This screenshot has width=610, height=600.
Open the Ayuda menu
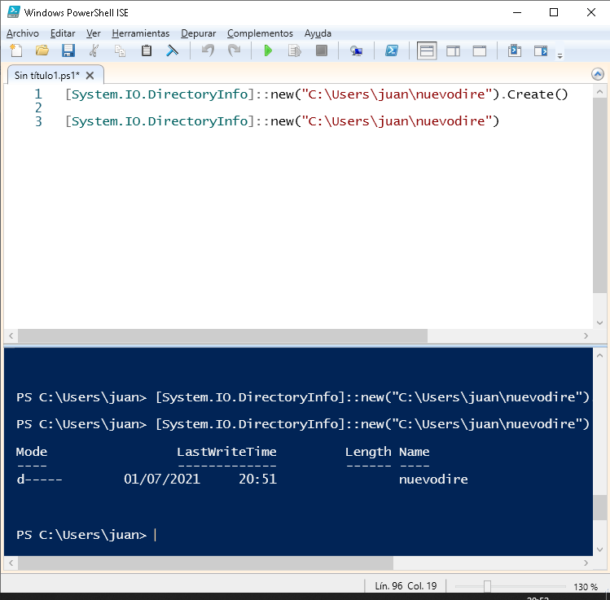[x=318, y=33]
